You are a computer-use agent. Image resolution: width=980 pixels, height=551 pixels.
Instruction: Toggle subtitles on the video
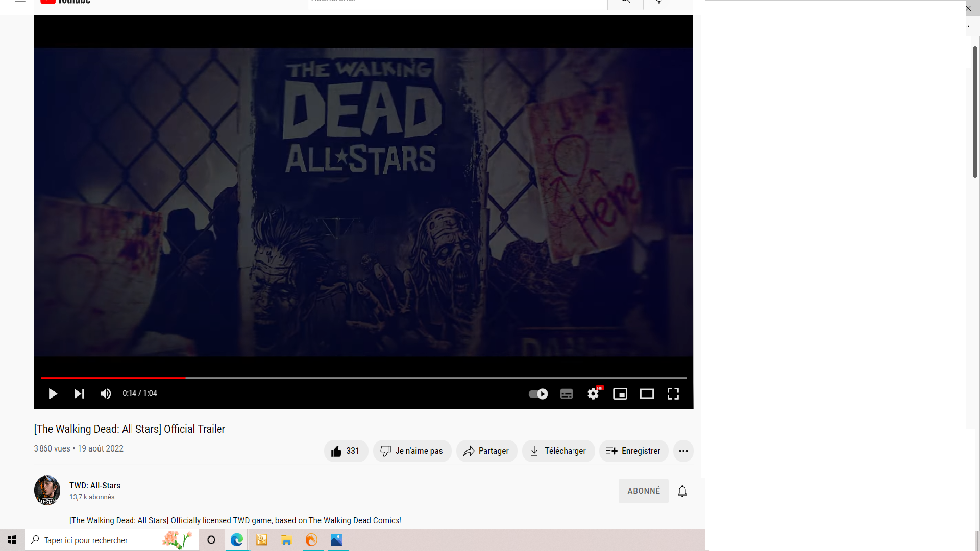click(x=567, y=394)
